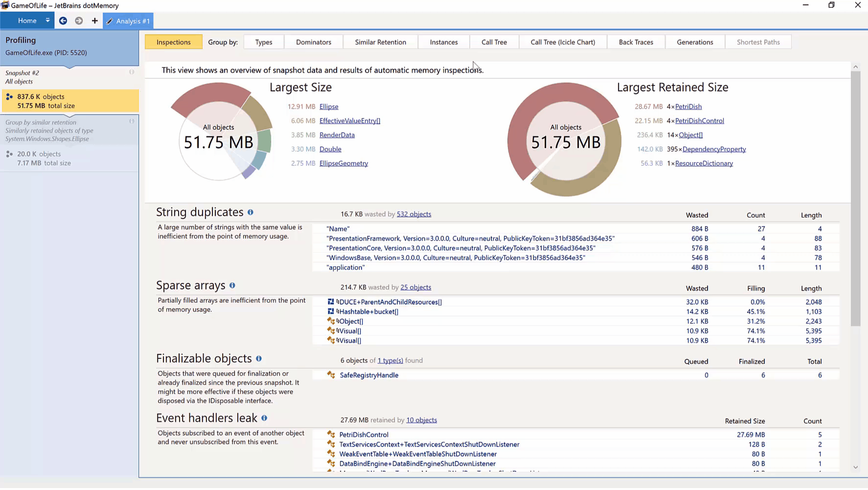This screenshot has height=490, width=868.
Task: Show info for Finalizable objects
Action: (x=259, y=359)
